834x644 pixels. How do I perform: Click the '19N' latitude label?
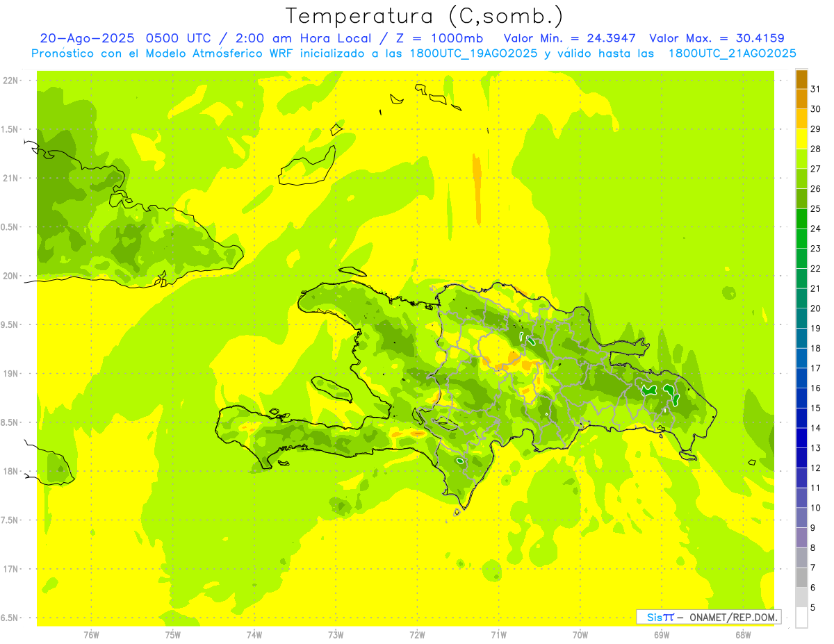click(11, 374)
